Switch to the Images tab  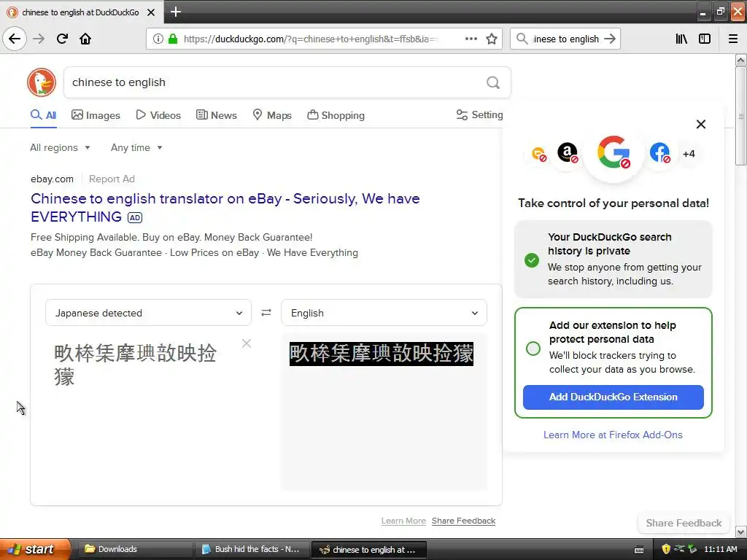point(96,114)
